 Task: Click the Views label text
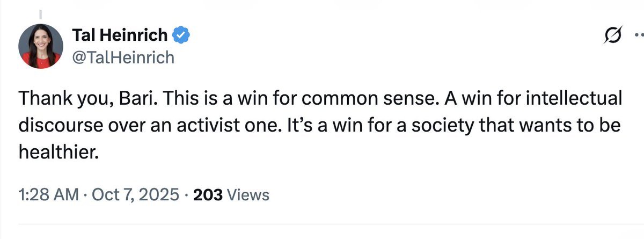click(248, 194)
